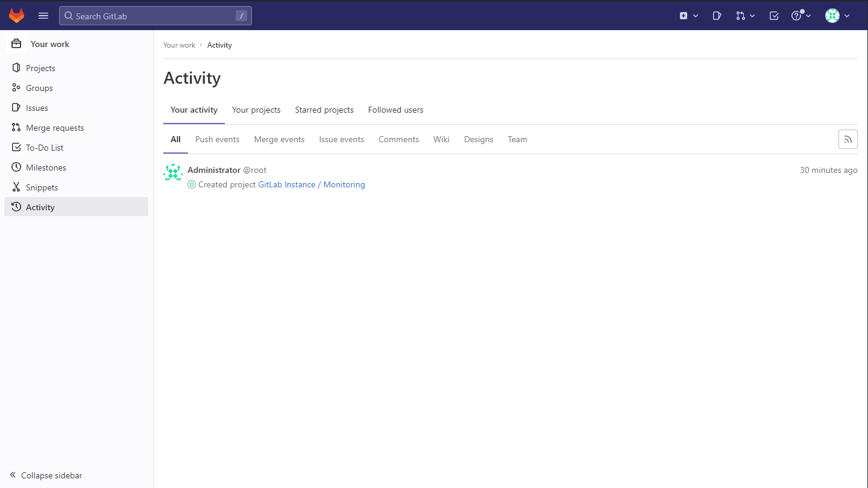Open Administrator user profile link
Image resolution: width=868 pixels, height=488 pixels.
coord(214,170)
